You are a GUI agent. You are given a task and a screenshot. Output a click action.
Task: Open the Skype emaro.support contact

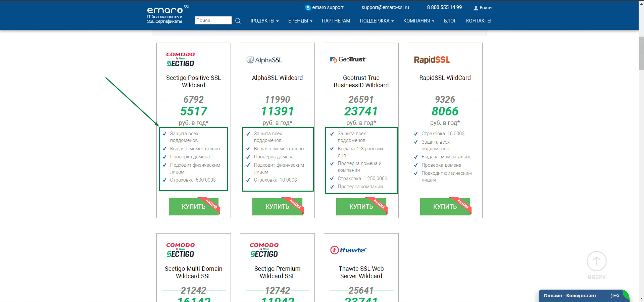(x=324, y=7)
